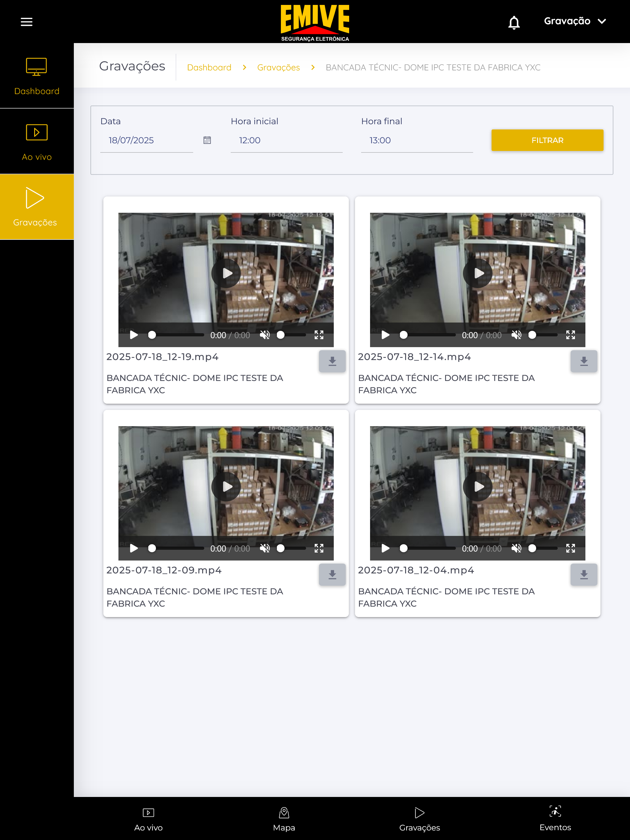Open Ao vivo in the sidebar
The image size is (630, 840).
[37, 142]
